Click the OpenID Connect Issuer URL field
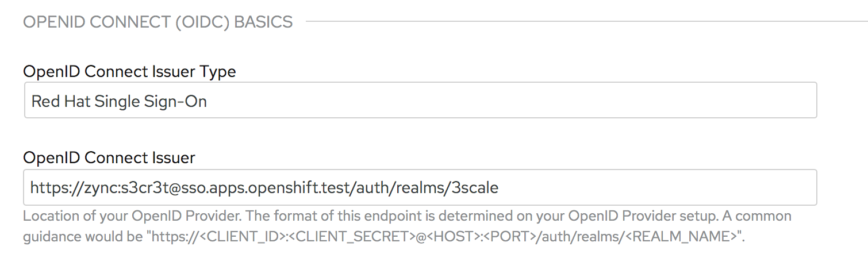The image size is (868, 277). coord(420,187)
